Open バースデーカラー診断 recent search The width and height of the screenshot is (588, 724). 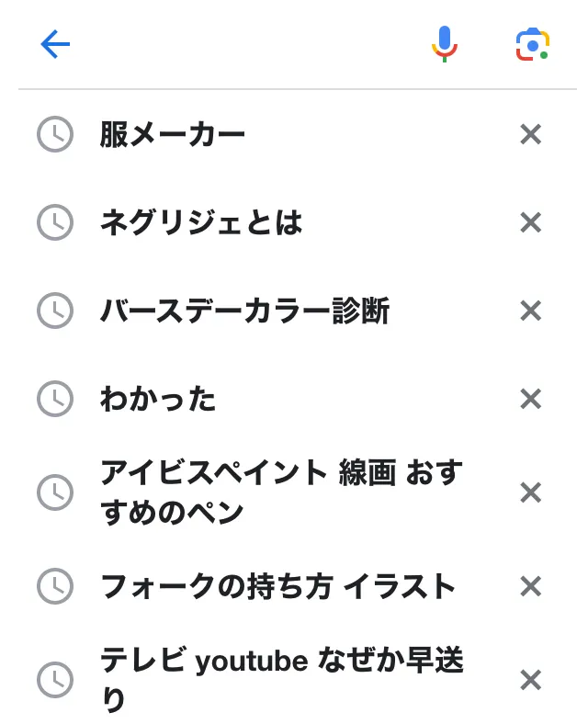(244, 311)
